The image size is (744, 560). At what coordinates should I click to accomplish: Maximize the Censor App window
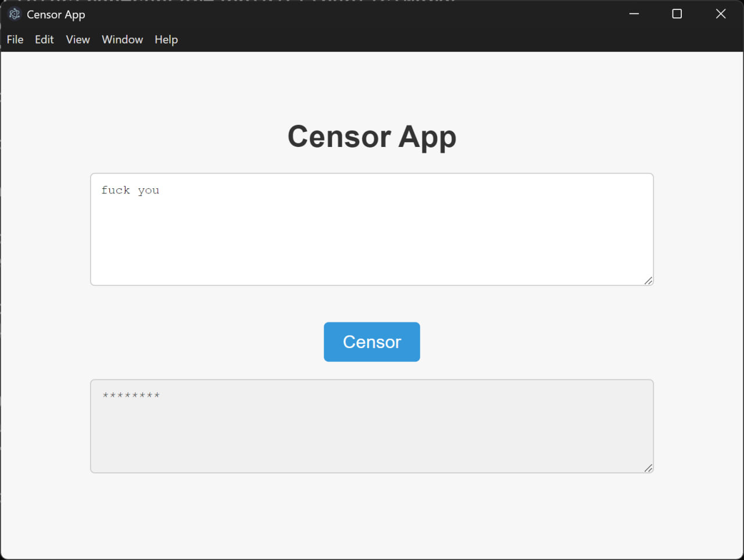(x=677, y=13)
